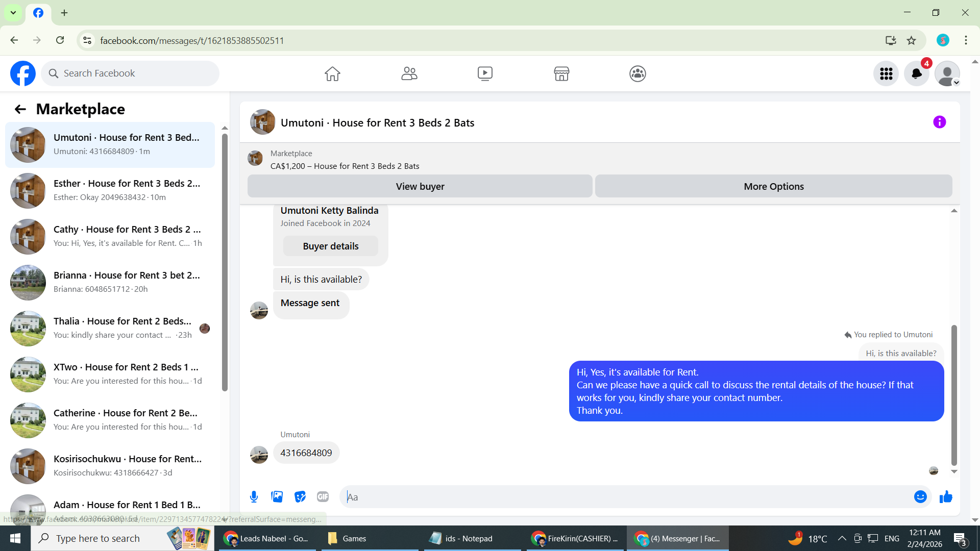Choose an emoji with smiley icon
The width and height of the screenshot is (980, 551).
[920, 497]
